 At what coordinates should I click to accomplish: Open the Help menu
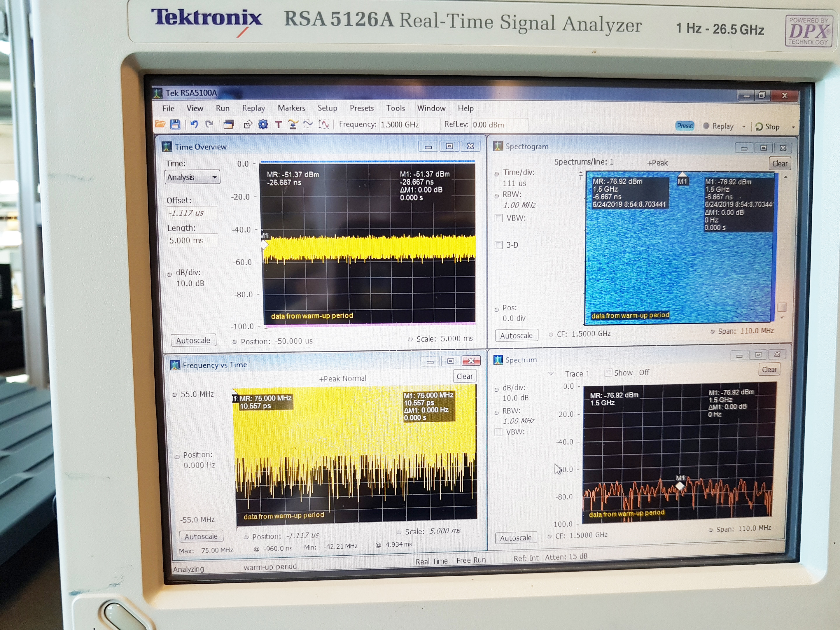[466, 108]
